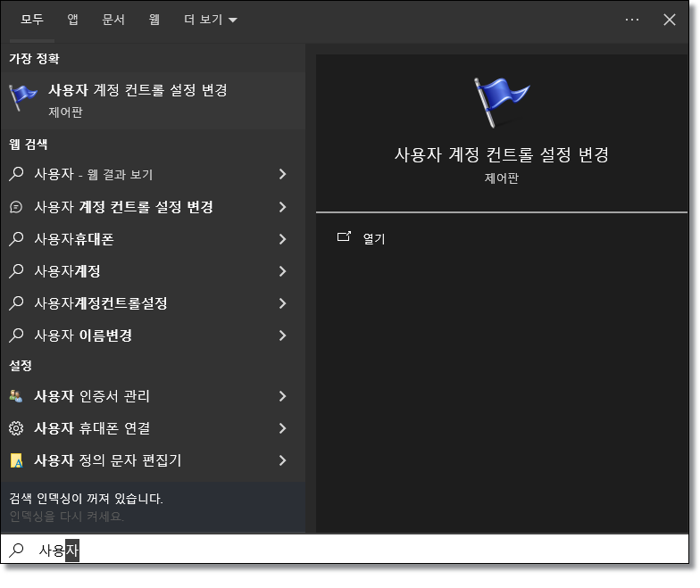This screenshot has height=588, width=700.
Task: Click magnifier icon next to 사용자계정
Action: point(16,271)
